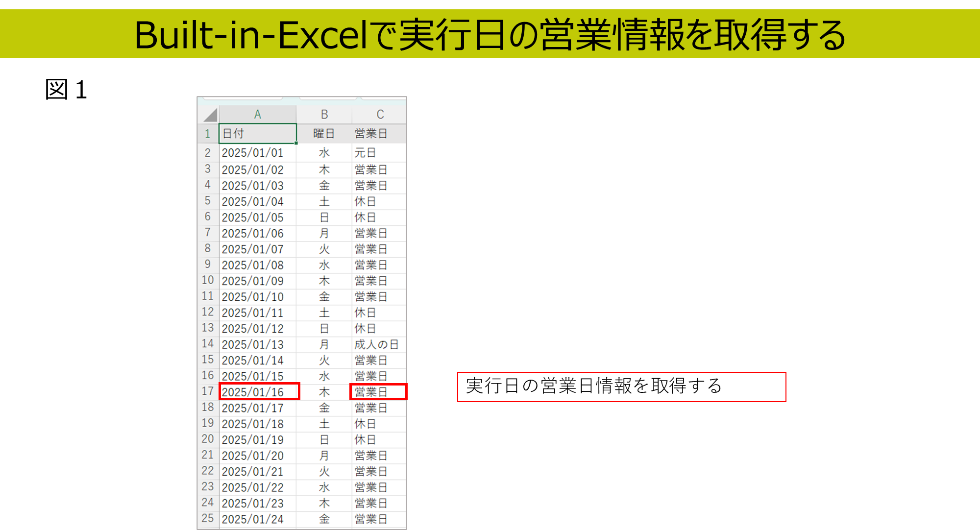Select date cell 2025/01/11
This screenshot has width=980, height=530.
click(x=258, y=313)
